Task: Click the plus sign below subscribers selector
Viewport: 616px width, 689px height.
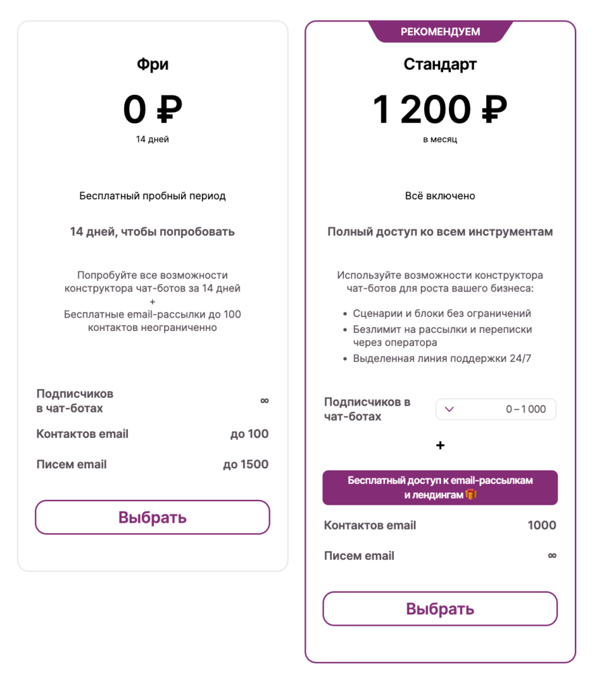Action: 440,445
